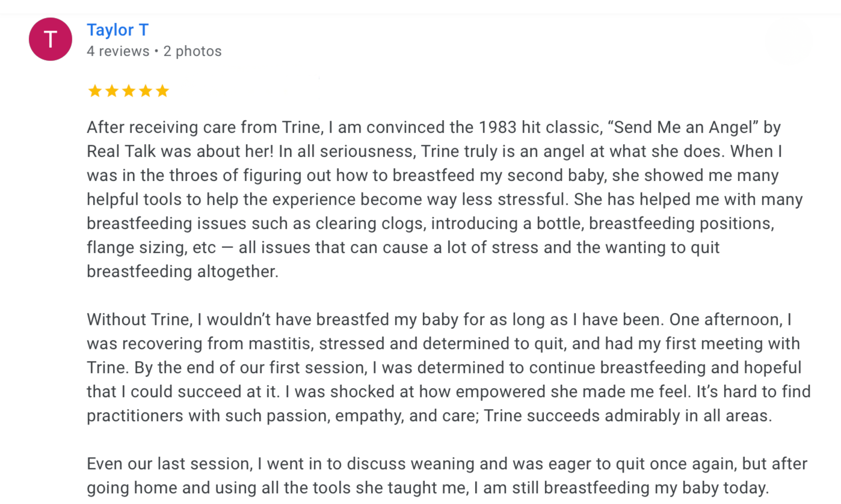
Task: Click 'Without Trine' starting second paragraph
Action: 140,320
